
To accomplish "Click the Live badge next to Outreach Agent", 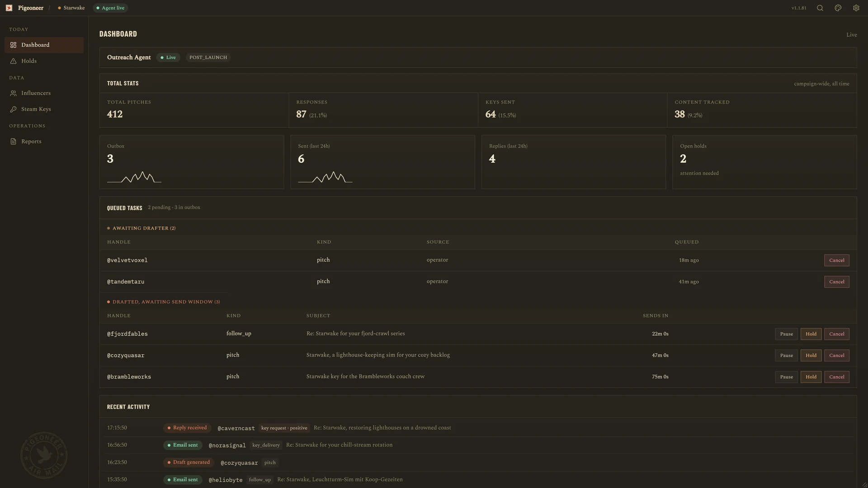I will [x=168, y=57].
